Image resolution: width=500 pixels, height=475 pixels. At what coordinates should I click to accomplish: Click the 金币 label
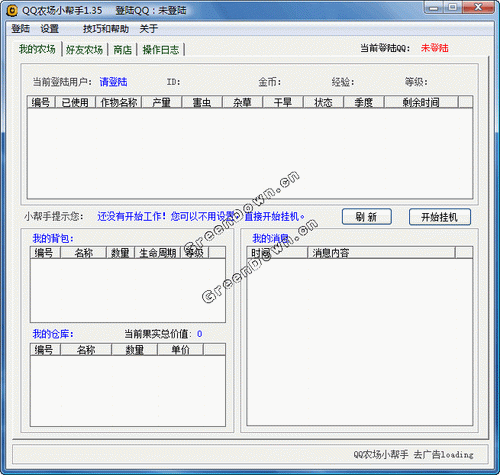[x=270, y=82]
